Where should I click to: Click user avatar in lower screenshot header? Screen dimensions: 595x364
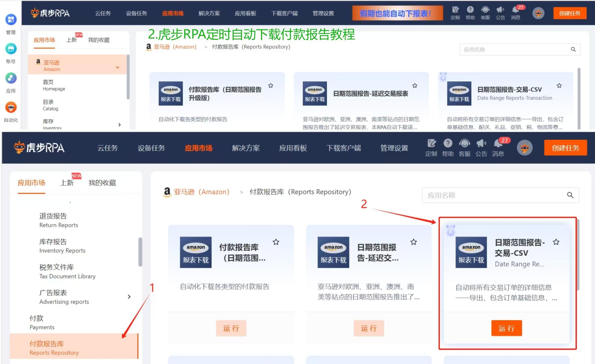(525, 148)
